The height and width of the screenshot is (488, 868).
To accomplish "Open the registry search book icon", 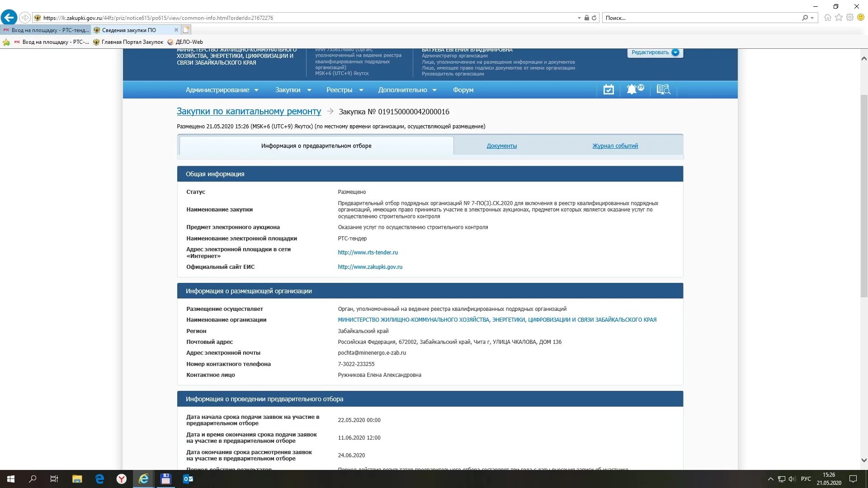I will coord(663,89).
